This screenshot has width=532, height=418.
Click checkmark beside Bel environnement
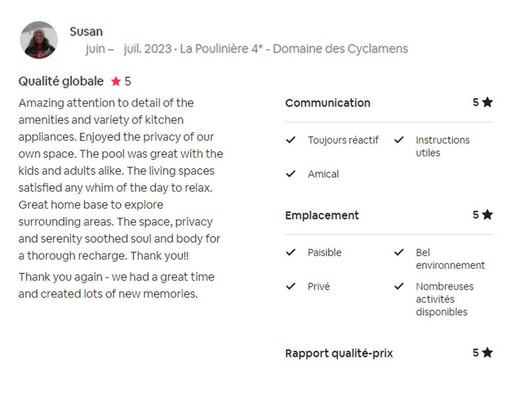399,252
